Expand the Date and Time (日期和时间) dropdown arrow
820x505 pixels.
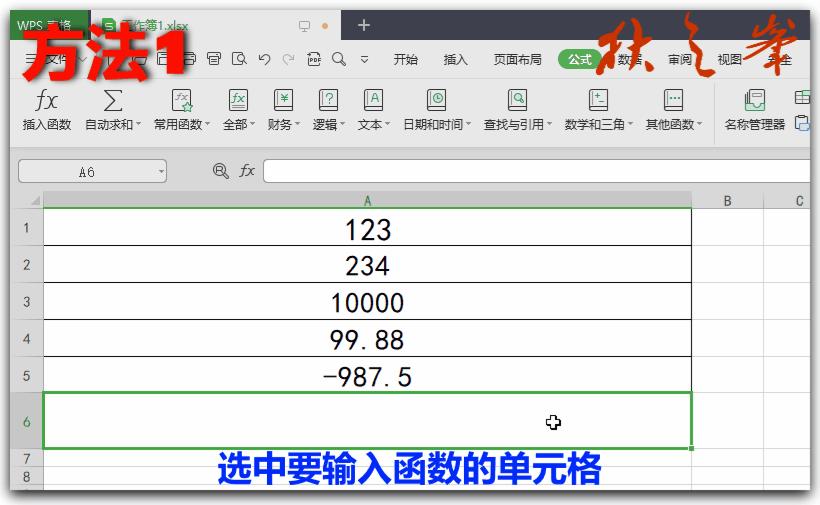click(469, 124)
